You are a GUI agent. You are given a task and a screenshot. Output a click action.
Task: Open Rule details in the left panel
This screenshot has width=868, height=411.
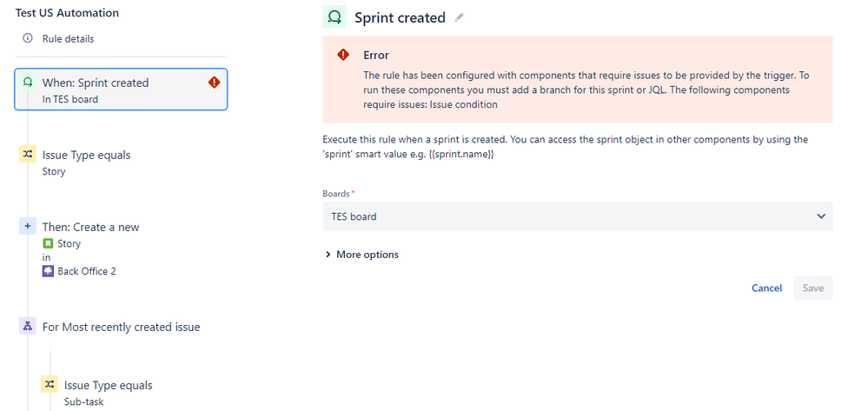[68, 39]
